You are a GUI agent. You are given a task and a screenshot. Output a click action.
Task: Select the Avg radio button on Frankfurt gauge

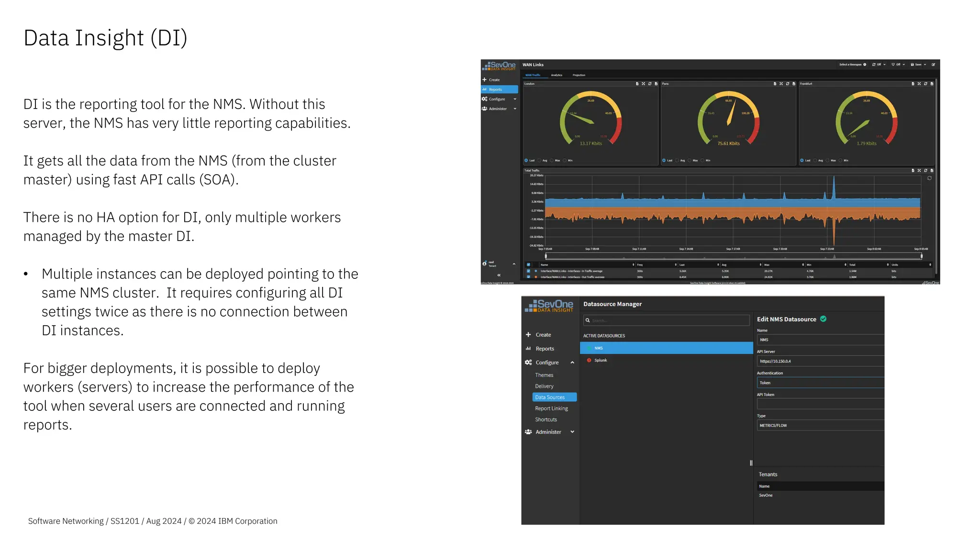815,160
